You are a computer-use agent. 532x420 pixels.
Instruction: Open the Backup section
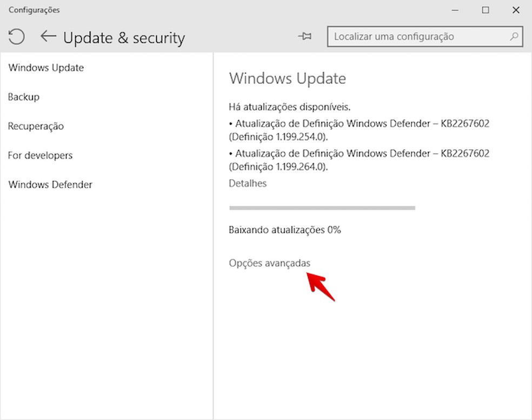[23, 97]
